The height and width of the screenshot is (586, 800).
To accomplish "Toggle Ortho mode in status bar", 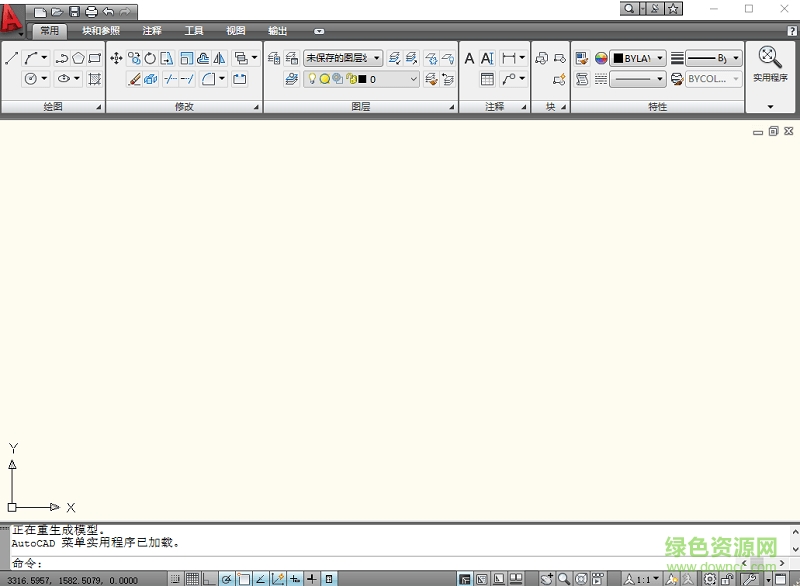I will [x=209, y=579].
